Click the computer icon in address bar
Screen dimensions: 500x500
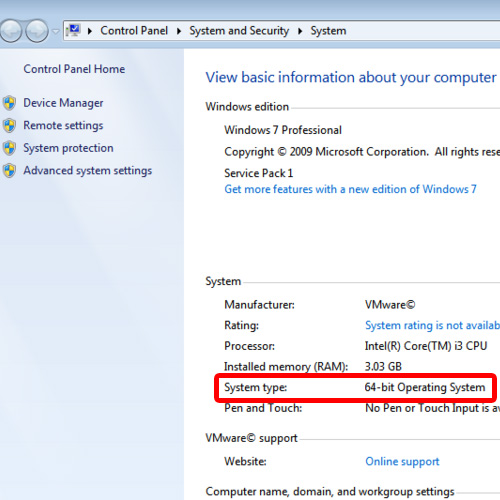tap(74, 30)
